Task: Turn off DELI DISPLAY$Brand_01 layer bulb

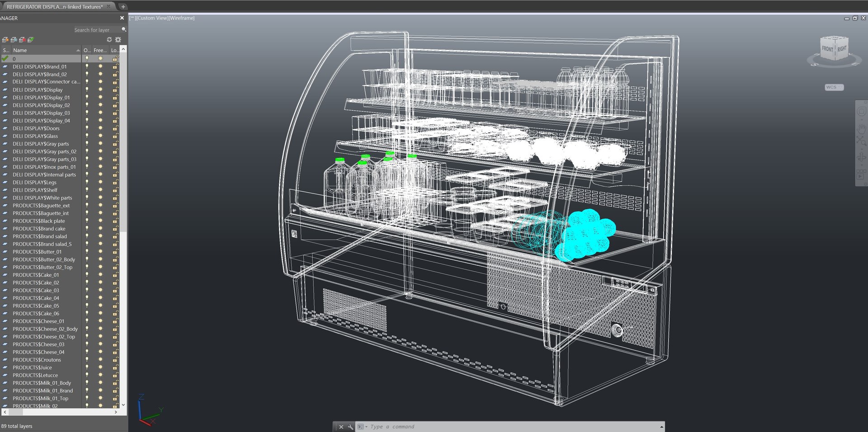Action: (87, 66)
